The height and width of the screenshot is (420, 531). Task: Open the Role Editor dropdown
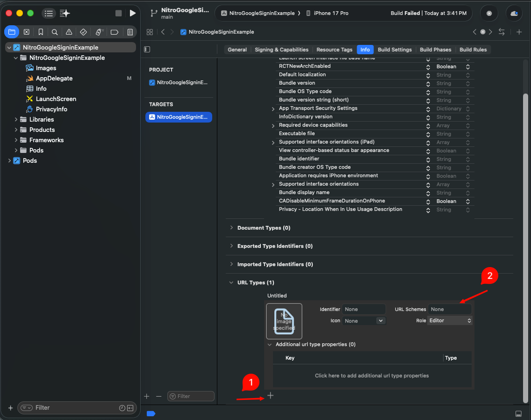tap(450, 321)
